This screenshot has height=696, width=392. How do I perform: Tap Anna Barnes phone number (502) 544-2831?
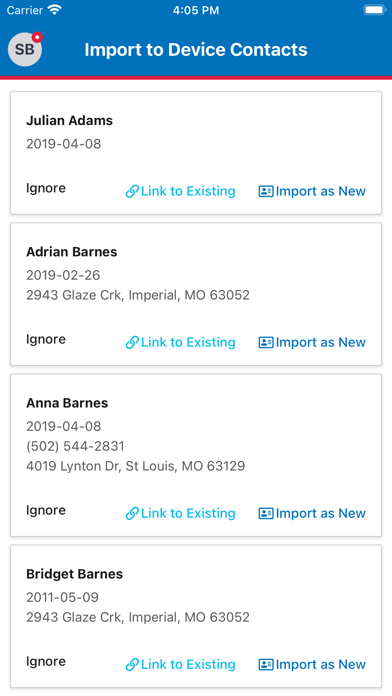(x=75, y=446)
